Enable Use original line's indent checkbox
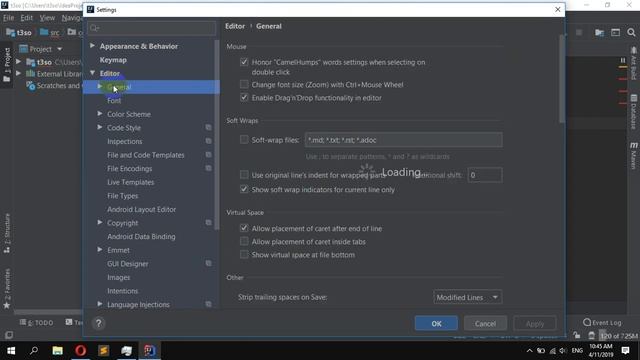640x360 pixels. (x=244, y=175)
